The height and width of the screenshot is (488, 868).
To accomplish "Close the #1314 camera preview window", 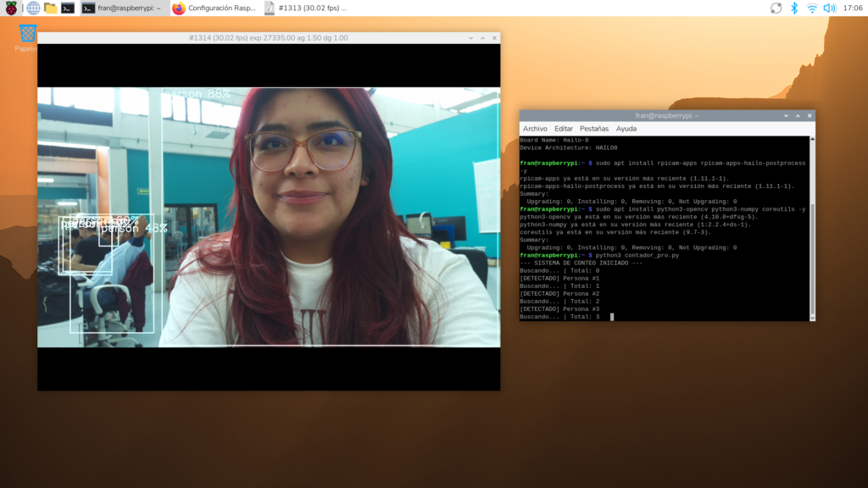I will tap(494, 38).
